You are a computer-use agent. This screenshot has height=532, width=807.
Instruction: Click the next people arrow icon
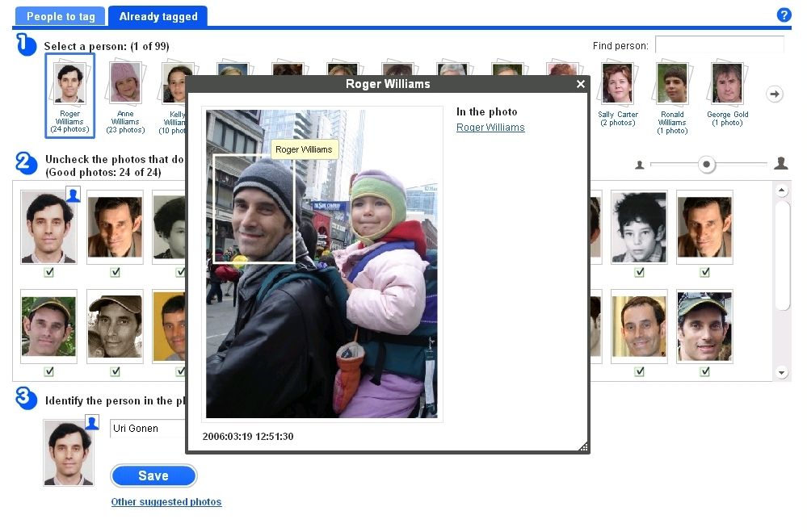pos(775,94)
